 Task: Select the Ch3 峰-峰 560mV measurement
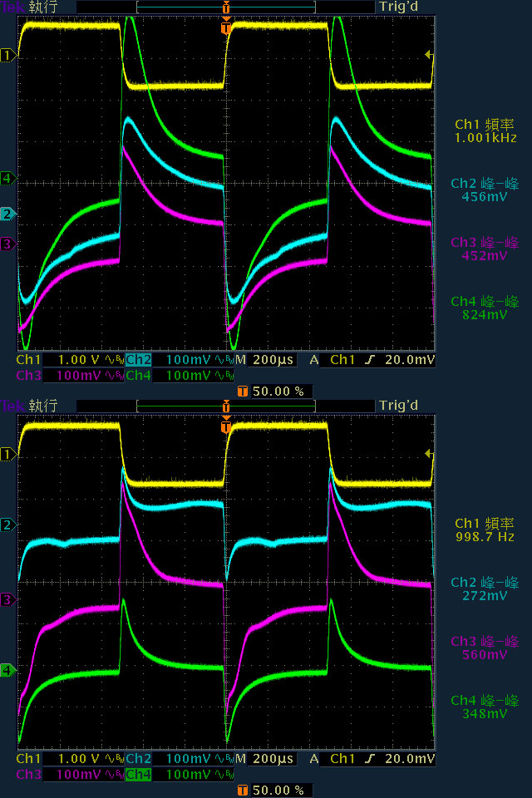click(485, 648)
